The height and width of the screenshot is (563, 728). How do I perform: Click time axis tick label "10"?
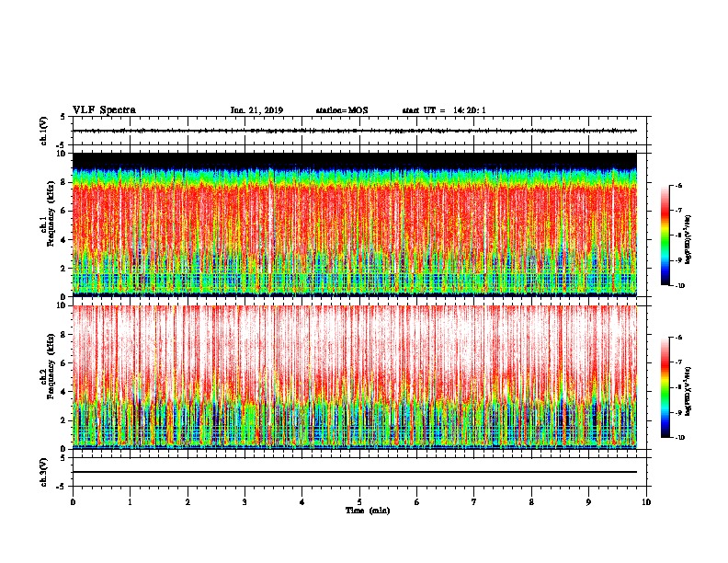click(646, 502)
